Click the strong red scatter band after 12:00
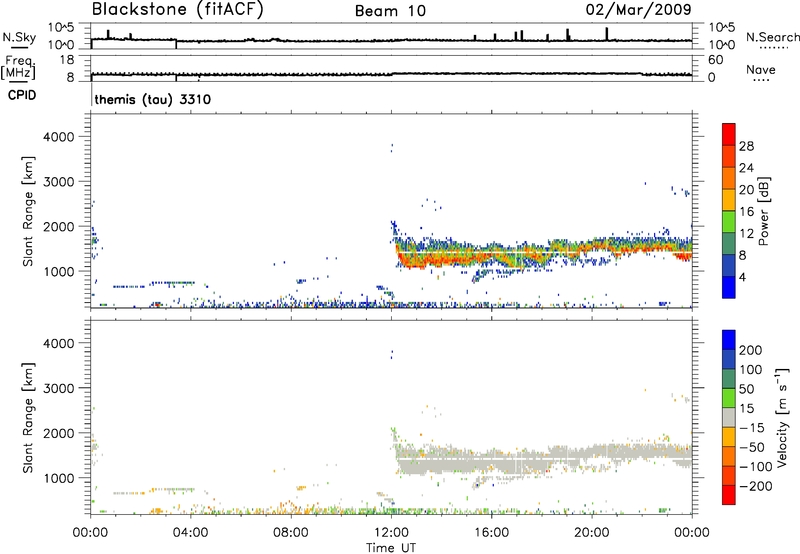The height and width of the screenshot is (554, 800). coord(434,260)
